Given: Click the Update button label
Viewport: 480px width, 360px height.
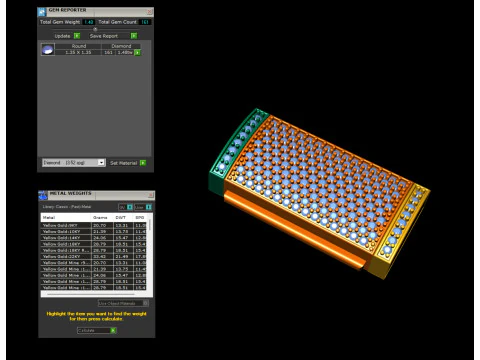Looking at the screenshot, I should 62,36.
